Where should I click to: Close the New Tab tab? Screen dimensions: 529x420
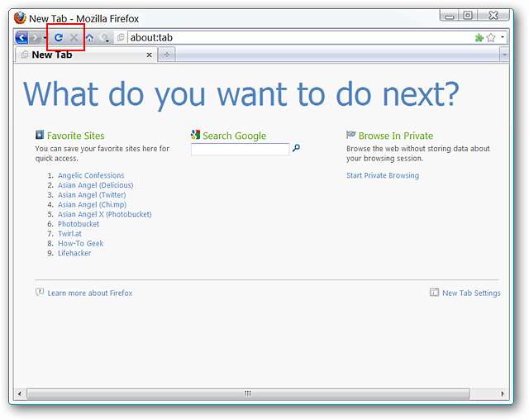[149, 55]
